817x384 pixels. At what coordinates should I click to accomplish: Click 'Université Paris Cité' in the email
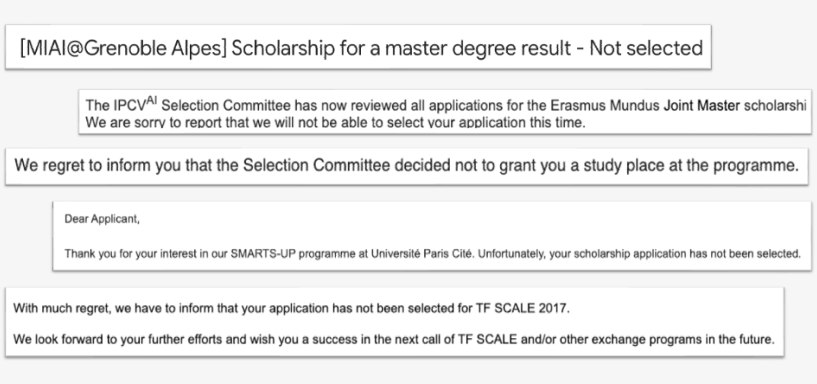point(422,254)
